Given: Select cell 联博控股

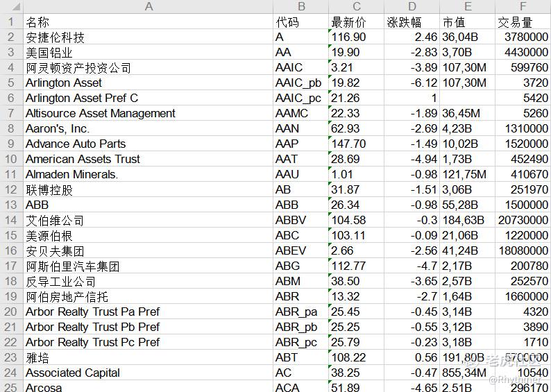Looking at the screenshot, I should [148, 189].
